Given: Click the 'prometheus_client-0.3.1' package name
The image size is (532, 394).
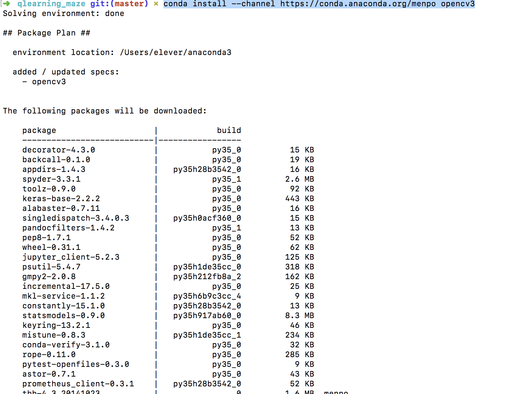Looking at the screenshot, I should point(78,384).
